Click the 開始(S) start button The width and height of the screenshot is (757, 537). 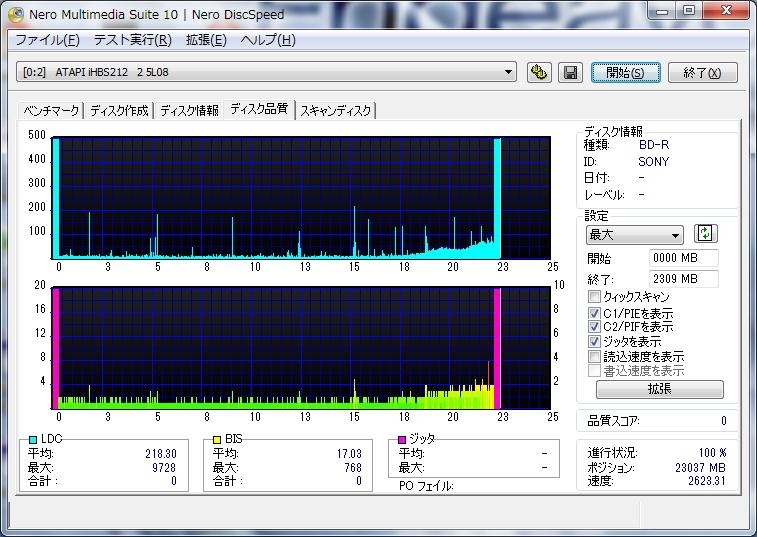pyautogui.click(x=625, y=72)
